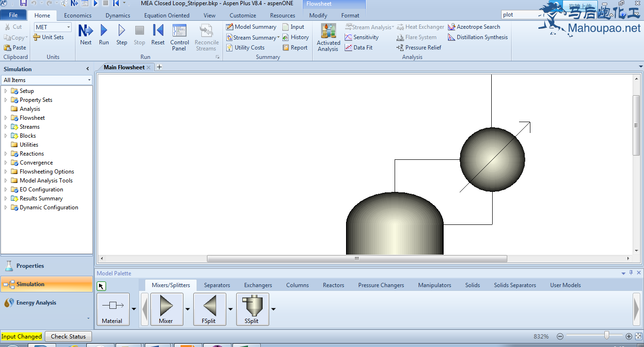Click the Next run icon
Image resolution: width=644 pixels, height=347 pixels.
point(86,35)
